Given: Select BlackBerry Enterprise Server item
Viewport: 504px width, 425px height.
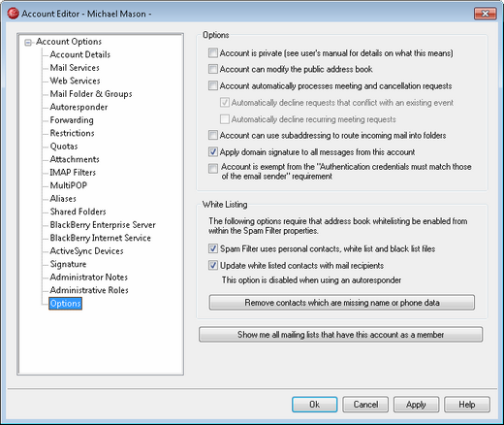Looking at the screenshot, I should pos(103,224).
